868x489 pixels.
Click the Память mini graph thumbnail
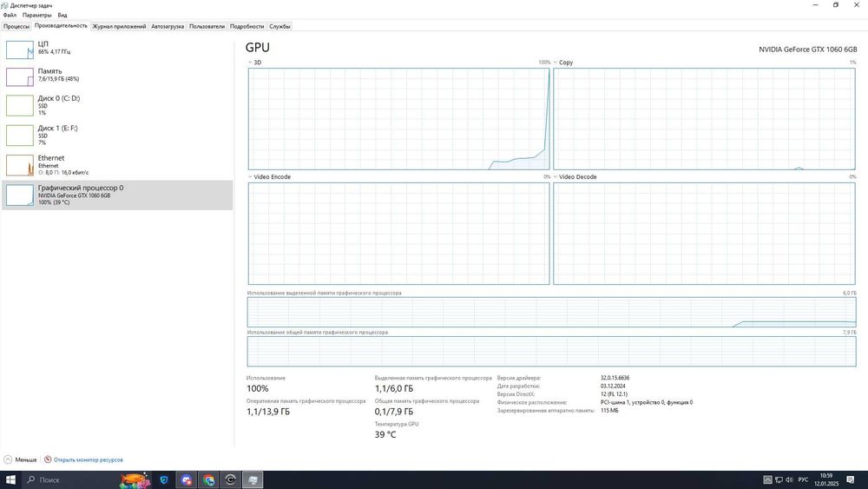point(19,77)
